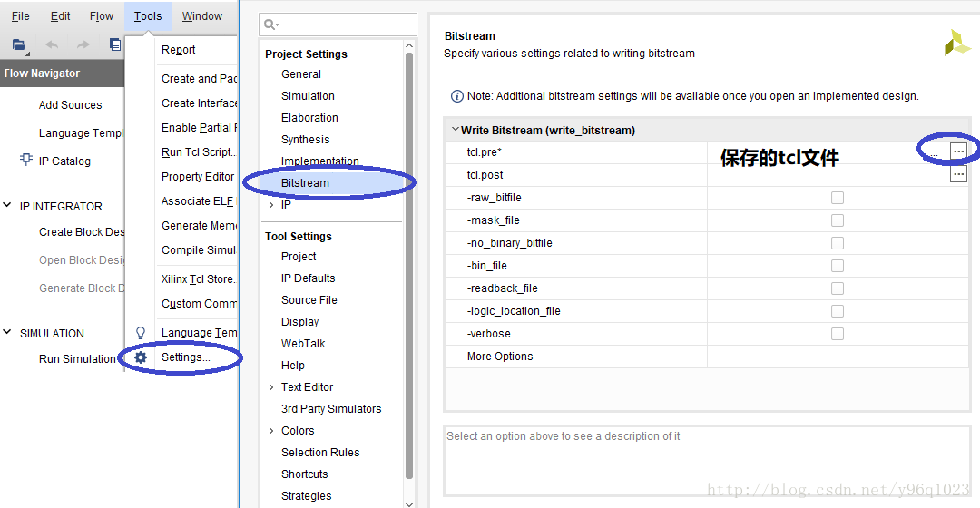Click the settings search input field
The height and width of the screenshot is (508, 980).
click(x=338, y=24)
